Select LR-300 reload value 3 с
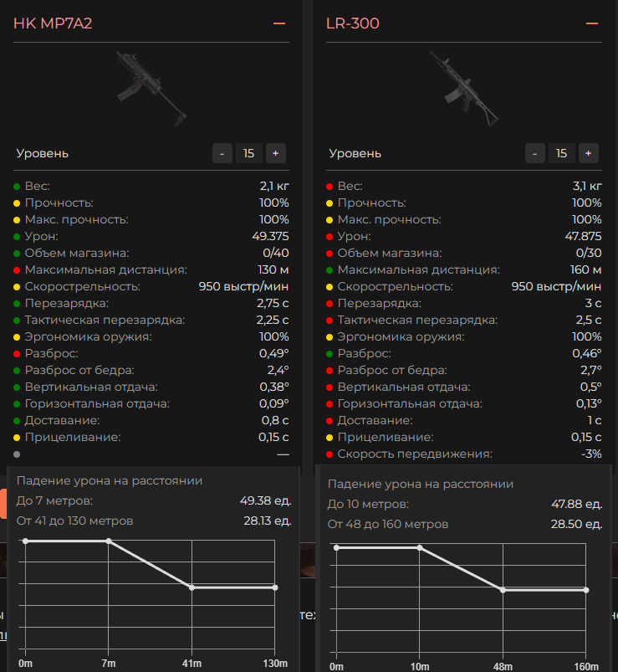618x672 pixels. 593,303
